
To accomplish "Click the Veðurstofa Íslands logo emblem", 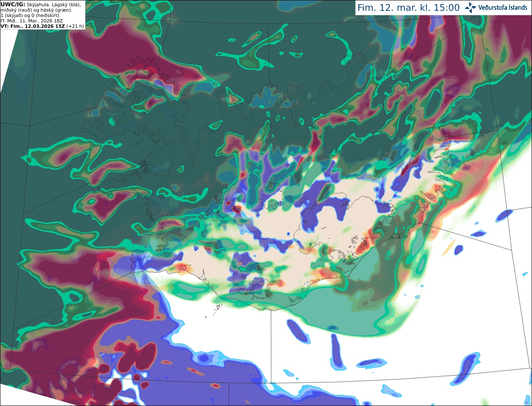I will (x=470, y=7).
